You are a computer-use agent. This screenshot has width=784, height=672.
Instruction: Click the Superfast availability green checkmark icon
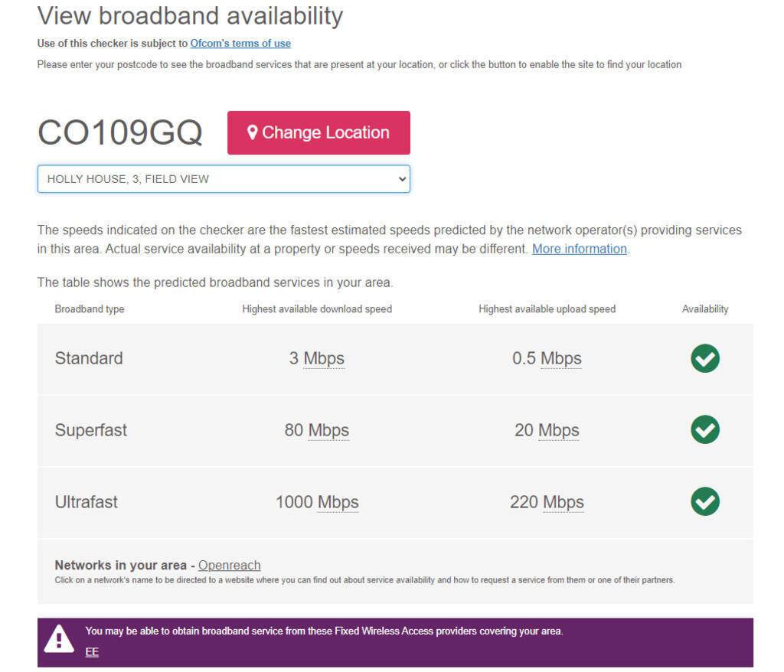click(x=704, y=430)
